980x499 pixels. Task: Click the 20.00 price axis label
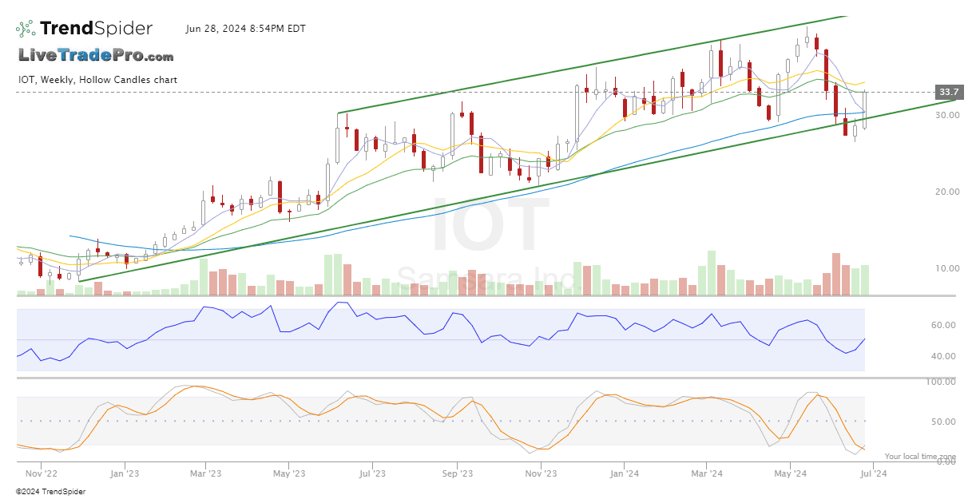coord(948,192)
